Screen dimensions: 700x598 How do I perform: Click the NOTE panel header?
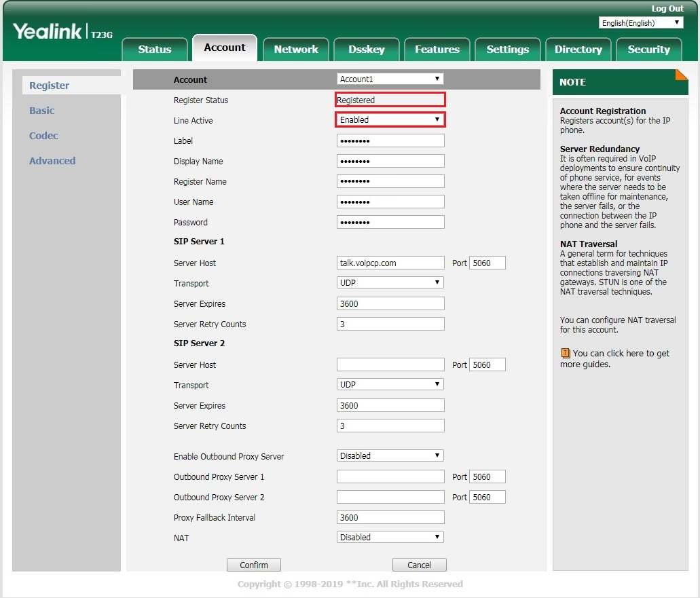pos(620,82)
